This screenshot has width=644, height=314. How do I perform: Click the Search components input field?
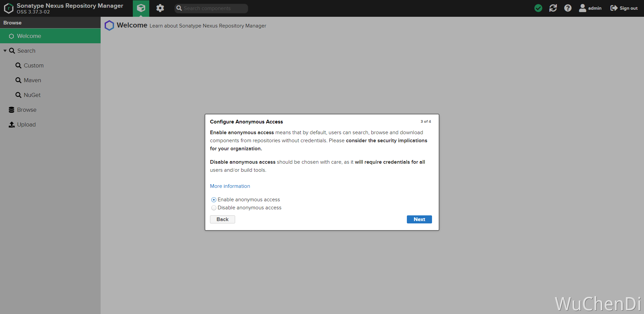click(x=211, y=8)
